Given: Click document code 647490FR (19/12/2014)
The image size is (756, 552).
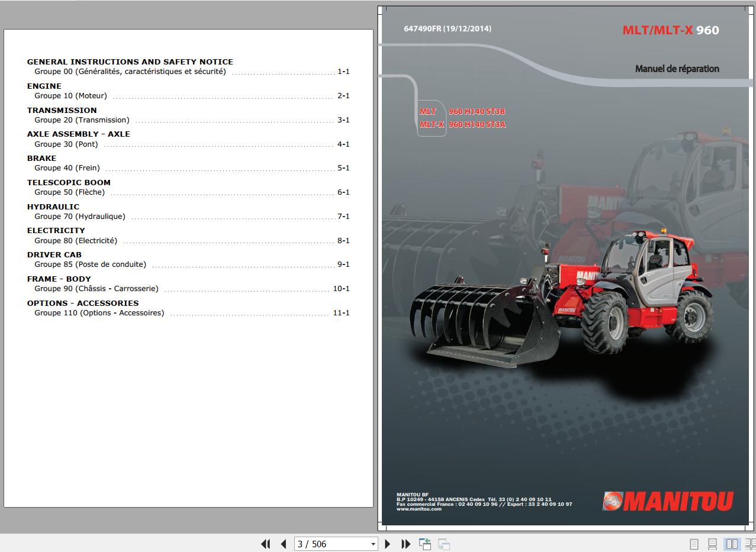Looking at the screenshot, I should 448,28.
